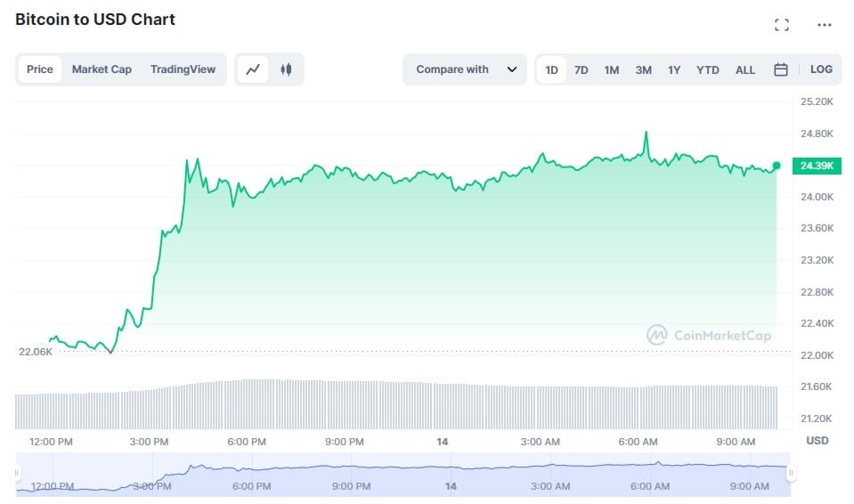The width and height of the screenshot is (854, 504).
Task: Click the CoinMarketCap watermark logo
Action: [x=710, y=335]
